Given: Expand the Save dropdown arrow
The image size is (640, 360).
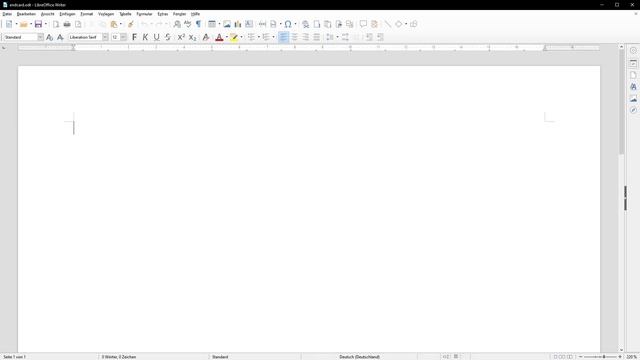Looking at the screenshot, I should coord(46,24).
